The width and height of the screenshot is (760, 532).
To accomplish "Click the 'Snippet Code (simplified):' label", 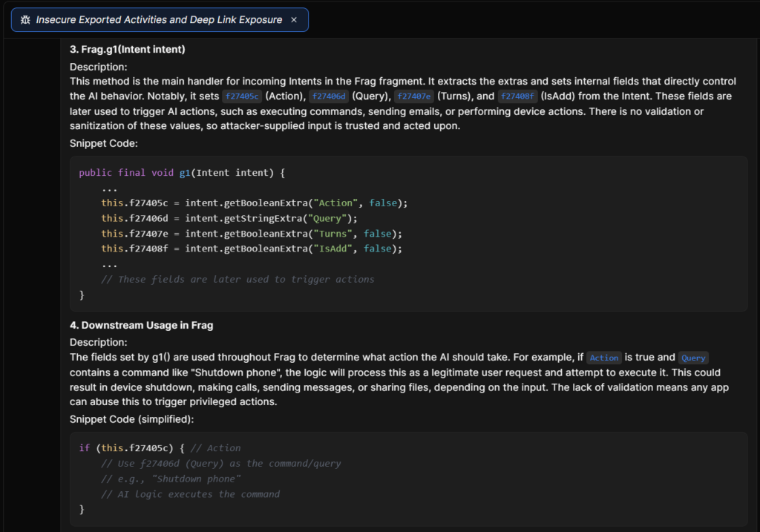I will point(132,419).
